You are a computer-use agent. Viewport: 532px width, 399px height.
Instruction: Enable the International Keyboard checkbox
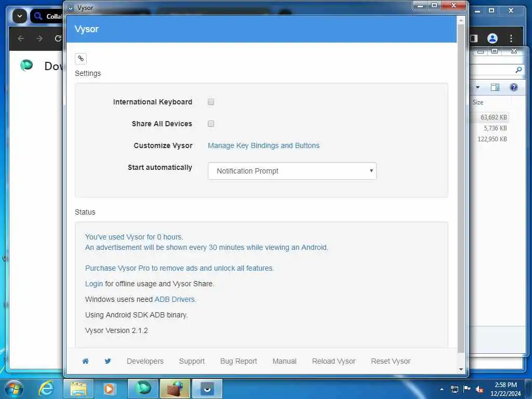pos(211,102)
